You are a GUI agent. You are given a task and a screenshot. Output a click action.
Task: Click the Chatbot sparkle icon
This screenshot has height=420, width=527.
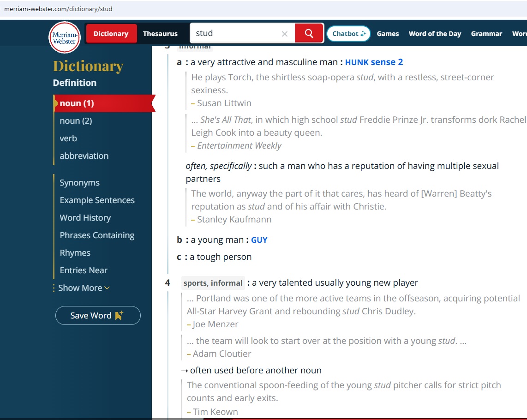tap(363, 34)
